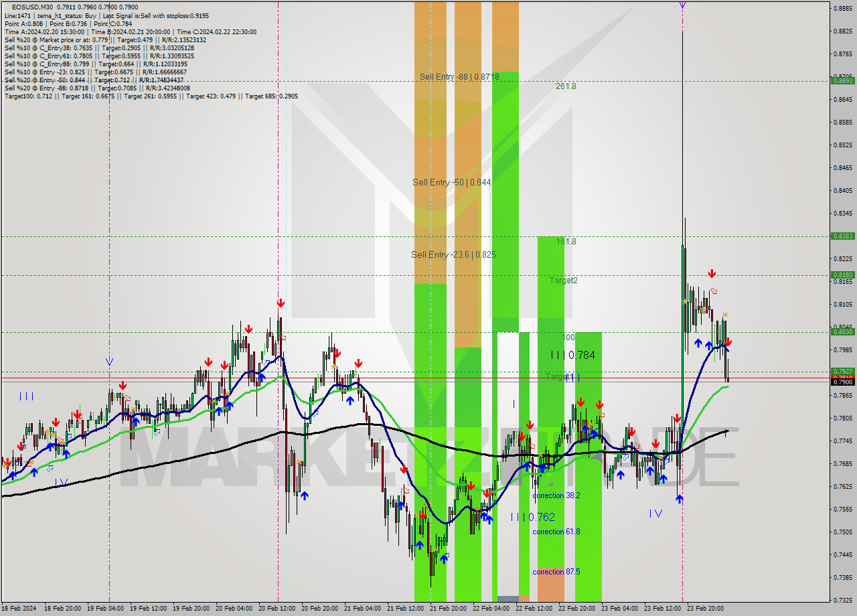Click the 0.8345 price scale label
Viewport: 857px width, 616px height.
point(843,214)
